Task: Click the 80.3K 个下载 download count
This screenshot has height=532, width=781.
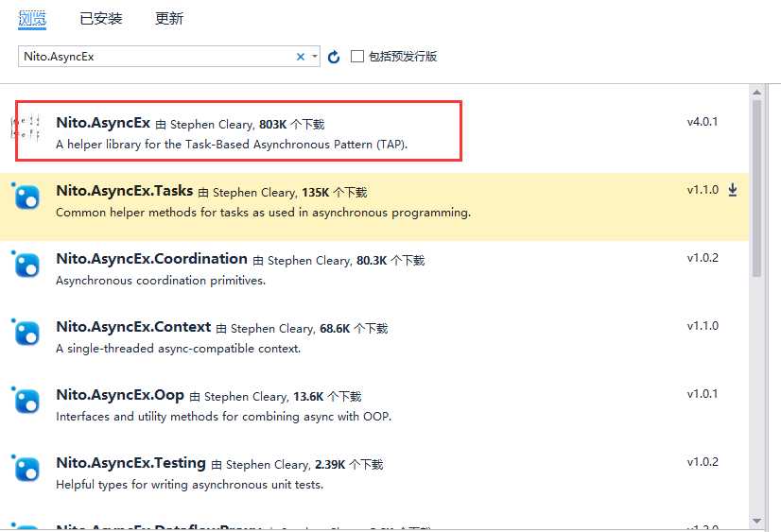Action: pyautogui.click(x=390, y=261)
